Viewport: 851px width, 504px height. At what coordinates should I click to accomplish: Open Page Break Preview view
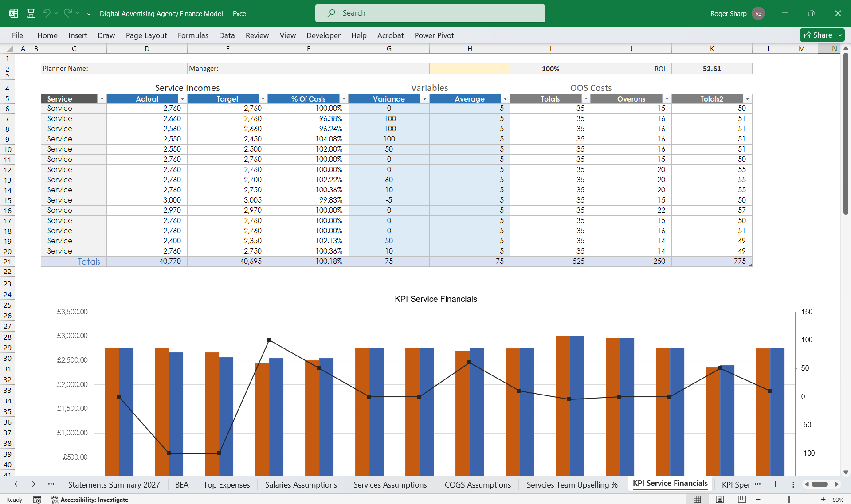click(741, 499)
